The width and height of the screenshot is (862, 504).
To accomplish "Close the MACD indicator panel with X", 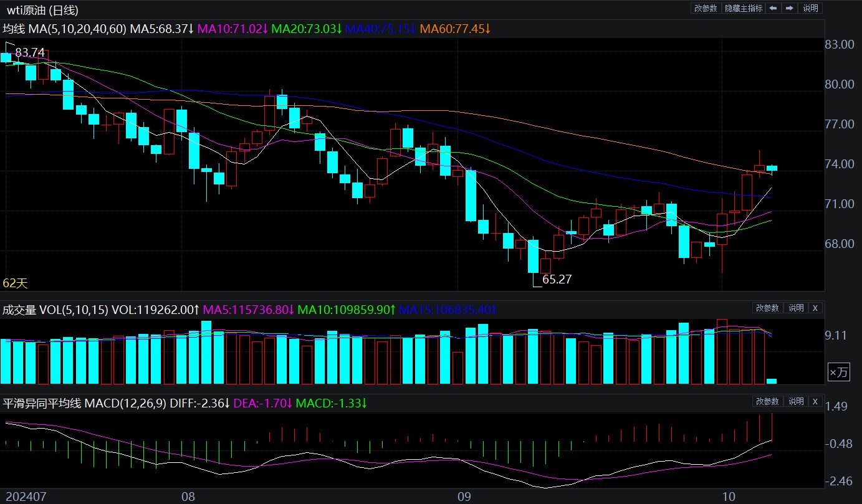I will 815,402.
